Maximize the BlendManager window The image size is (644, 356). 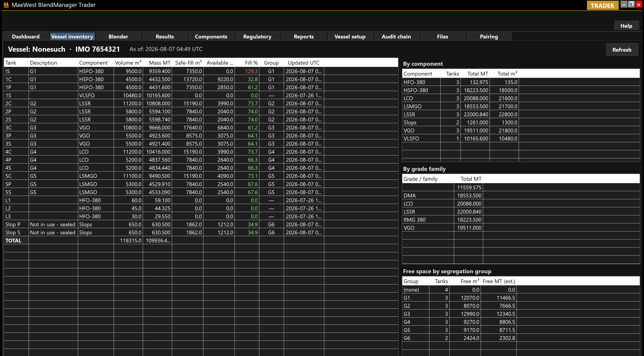pos(631,4)
